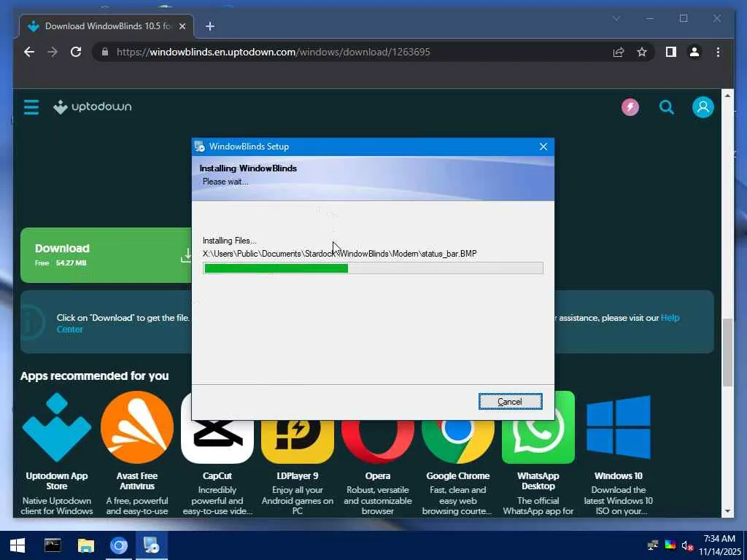Click the page scrollbar down arrow
Screen dimensions: 747x560
(727, 511)
